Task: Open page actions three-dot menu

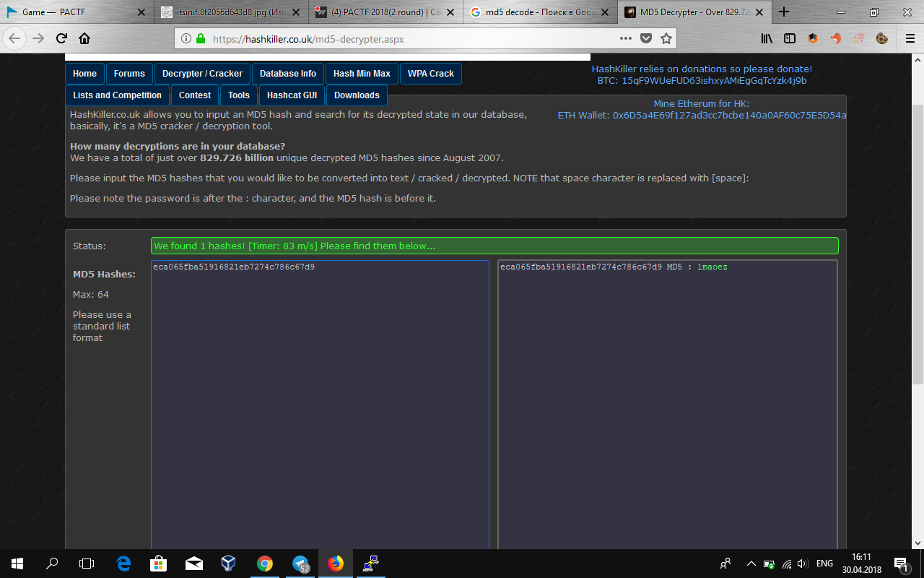Action: [x=625, y=38]
